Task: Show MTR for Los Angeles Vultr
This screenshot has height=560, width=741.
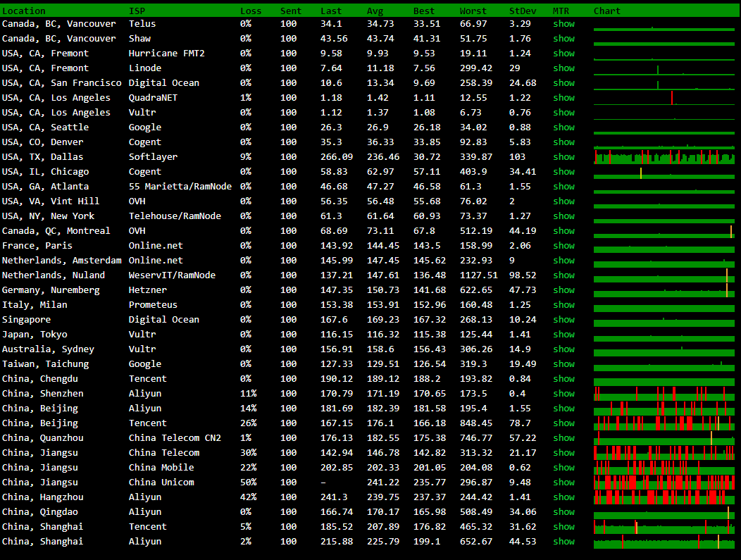Action: [x=563, y=113]
